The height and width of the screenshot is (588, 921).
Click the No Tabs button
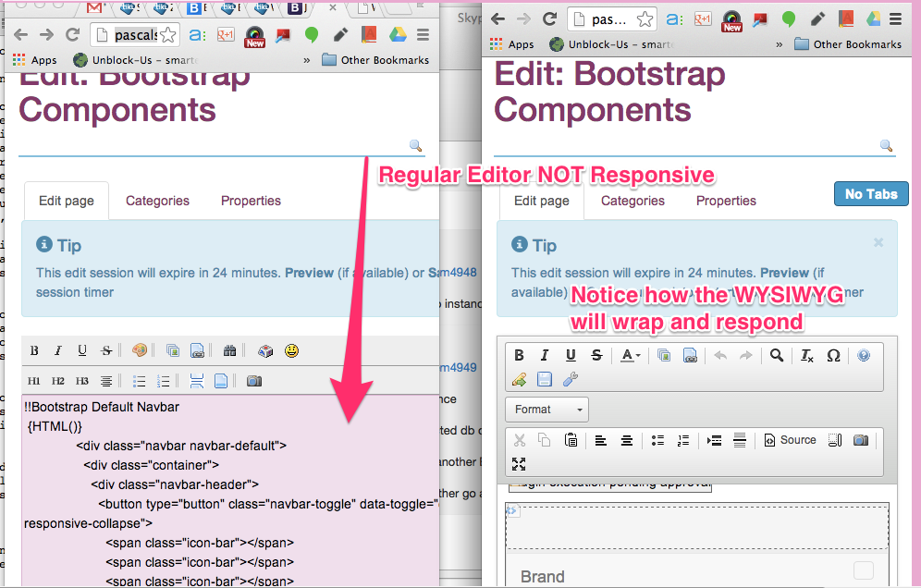870,194
